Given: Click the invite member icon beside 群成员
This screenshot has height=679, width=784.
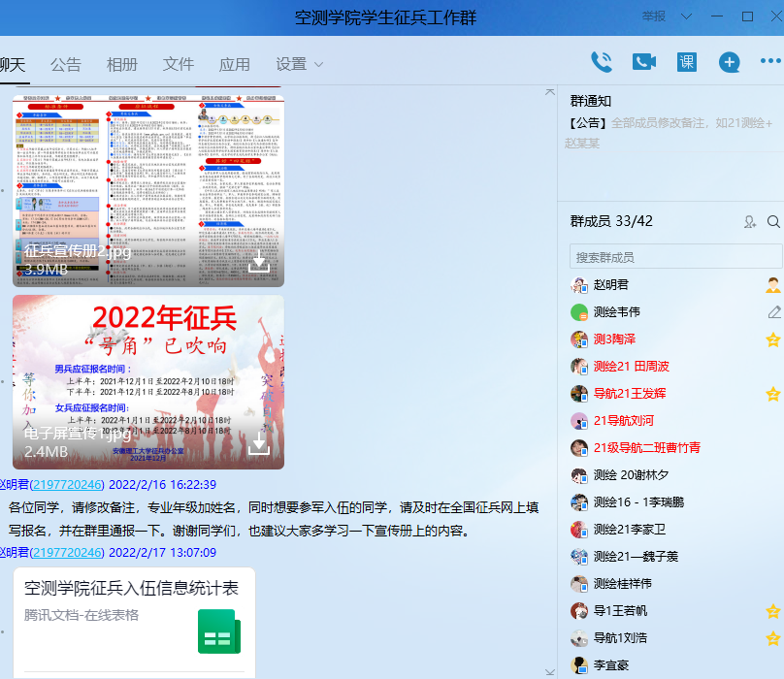Looking at the screenshot, I should 749,222.
